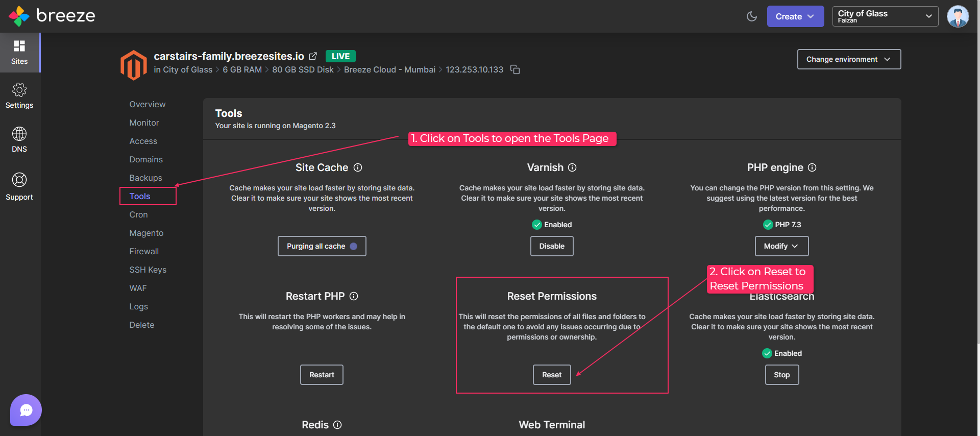Image resolution: width=980 pixels, height=436 pixels.
Task: Click the Elasticsearch Enabled check icon
Action: 767,353
